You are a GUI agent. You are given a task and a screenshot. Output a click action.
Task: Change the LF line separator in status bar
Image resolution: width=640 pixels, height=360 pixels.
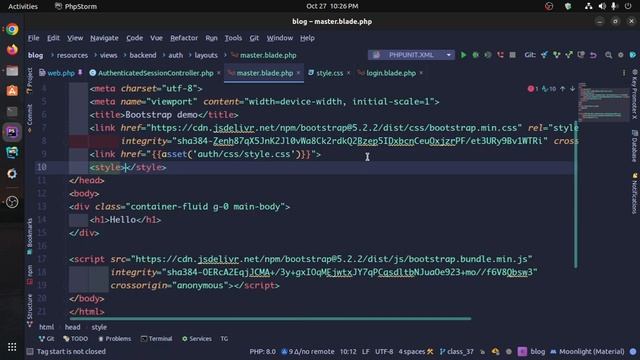point(366,351)
